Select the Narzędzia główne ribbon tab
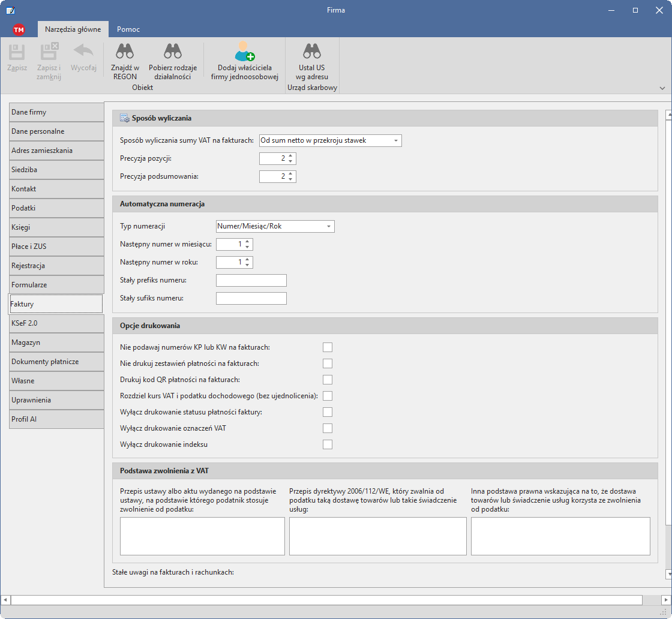Screen dimensions: 672x619 [x=73, y=29]
